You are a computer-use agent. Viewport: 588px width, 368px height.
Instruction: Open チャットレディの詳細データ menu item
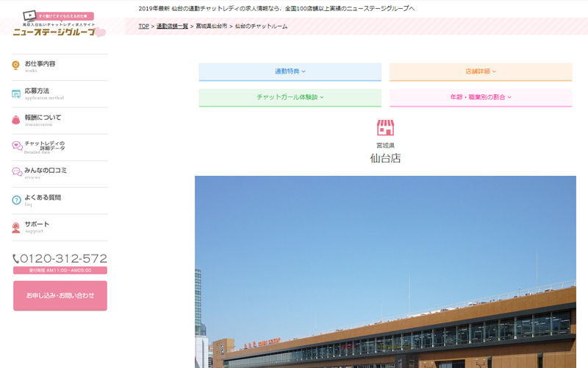click(x=60, y=147)
